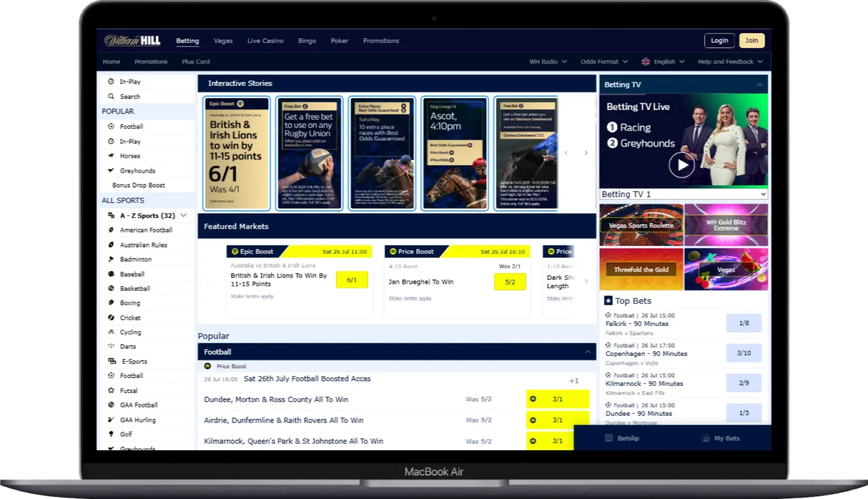Image resolution: width=868 pixels, height=499 pixels.
Task: Switch to the Vegas tab
Action: click(x=223, y=41)
